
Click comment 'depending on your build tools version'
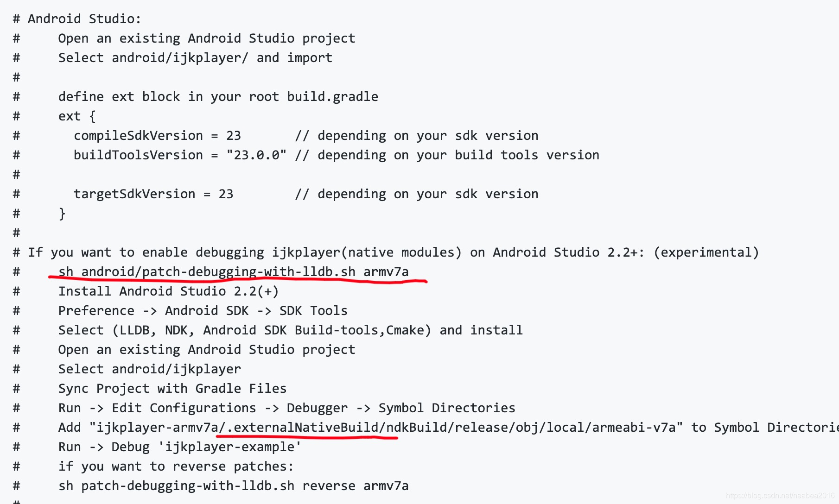[x=458, y=155]
